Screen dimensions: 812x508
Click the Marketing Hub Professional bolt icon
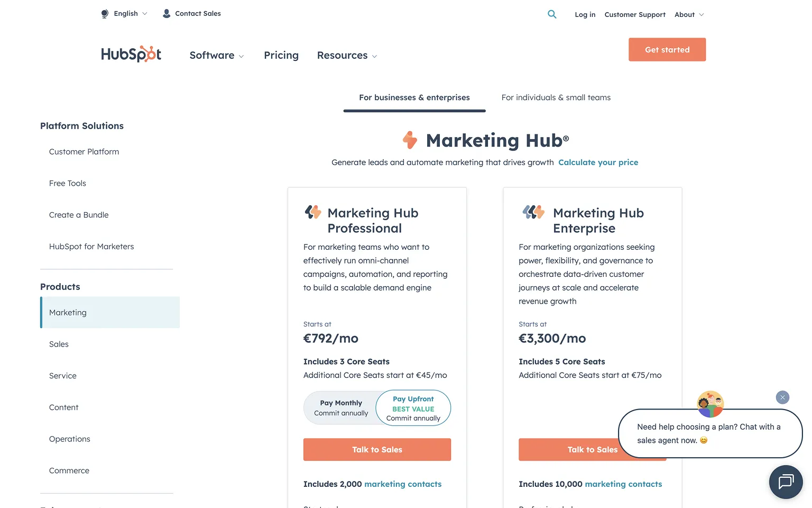[x=313, y=212]
